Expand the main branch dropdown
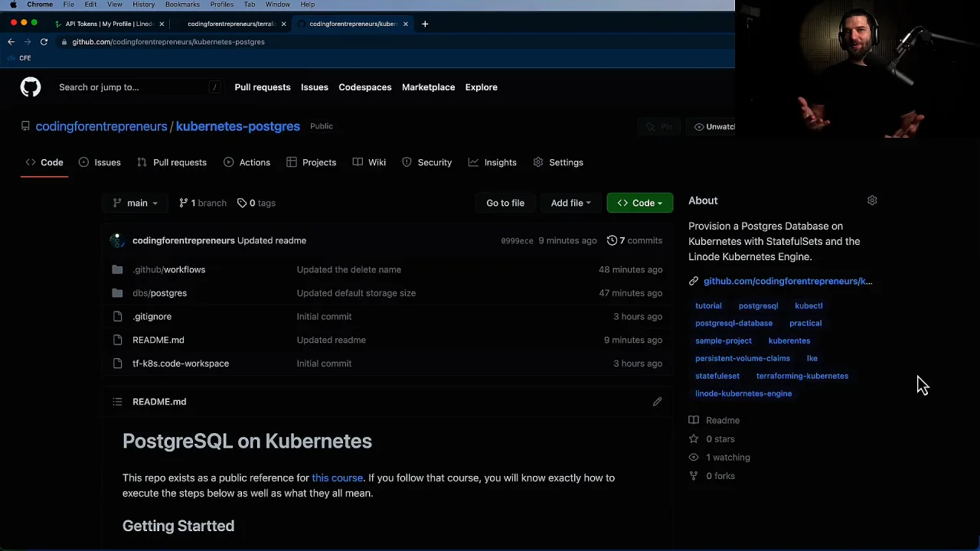This screenshot has height=551, width=980. (135, 203)
